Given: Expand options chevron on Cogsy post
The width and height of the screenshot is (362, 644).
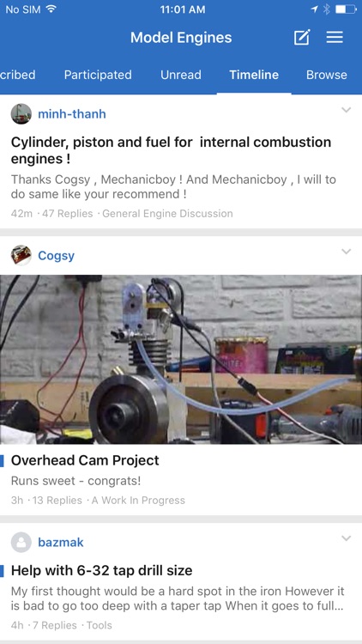Looking at the screenshot, I should 347,252.
